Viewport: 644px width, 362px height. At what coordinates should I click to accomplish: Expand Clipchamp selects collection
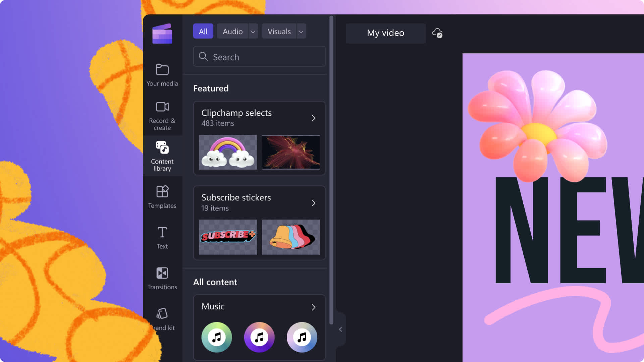pyautogui.click(x=313, y=118)
